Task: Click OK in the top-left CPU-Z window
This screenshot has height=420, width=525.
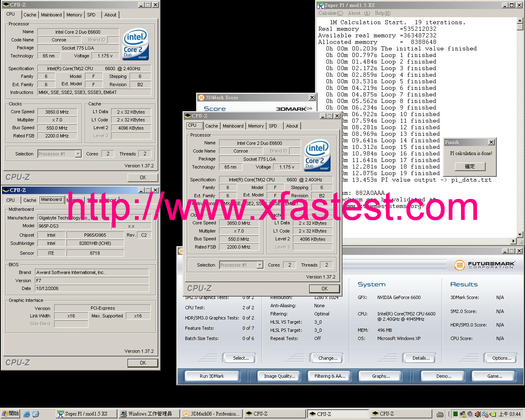Action: point(143,178)
